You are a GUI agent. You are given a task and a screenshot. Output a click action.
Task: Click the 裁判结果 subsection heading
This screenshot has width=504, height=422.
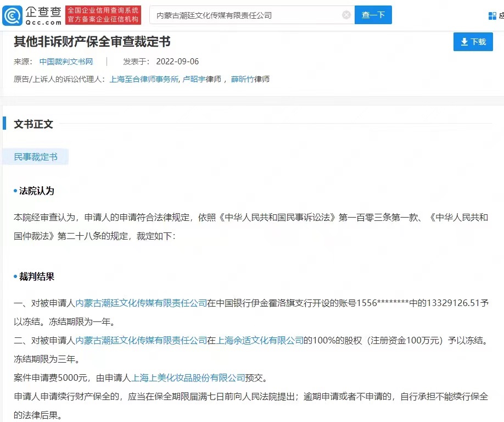pos(37,277)
